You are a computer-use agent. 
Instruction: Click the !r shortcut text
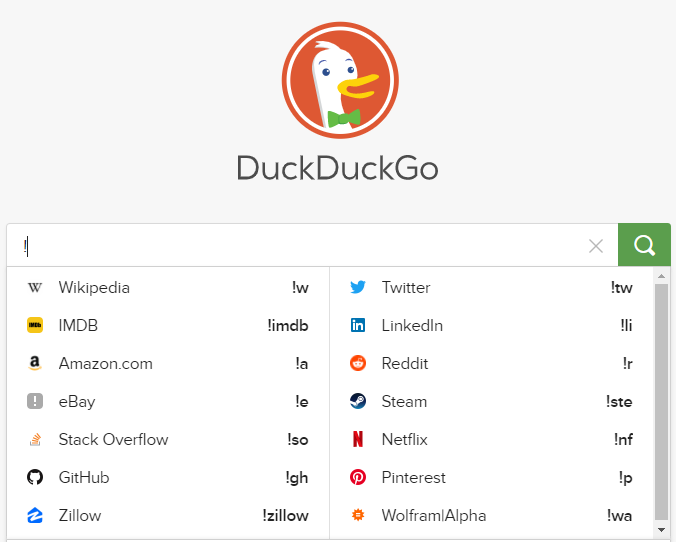coord(627,364)
